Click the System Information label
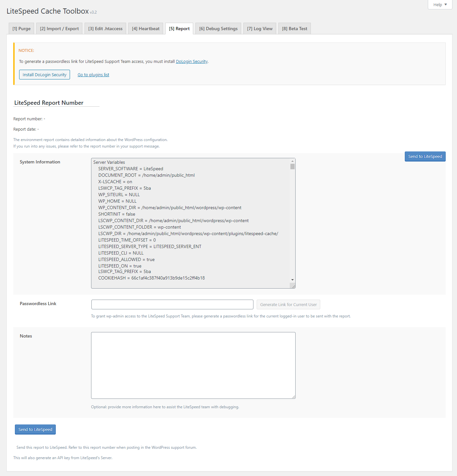Viewport: 457px width, 476px height. [x=40, y=162]
